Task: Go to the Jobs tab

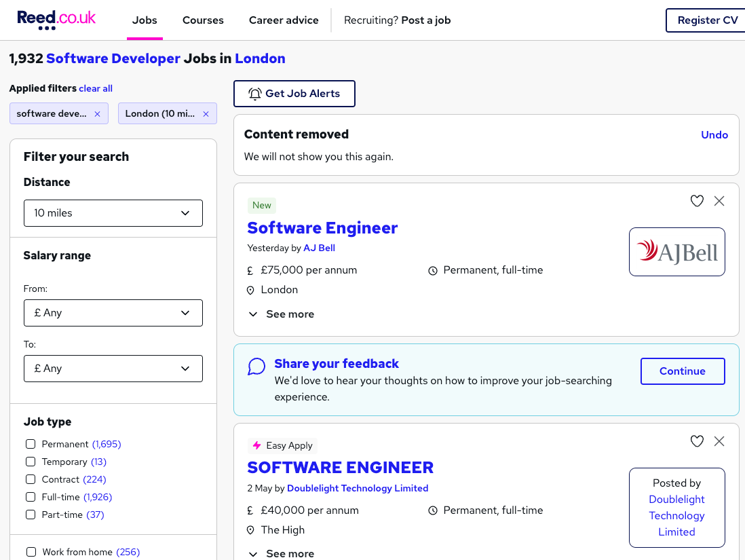Action: [x=145, y=20]
